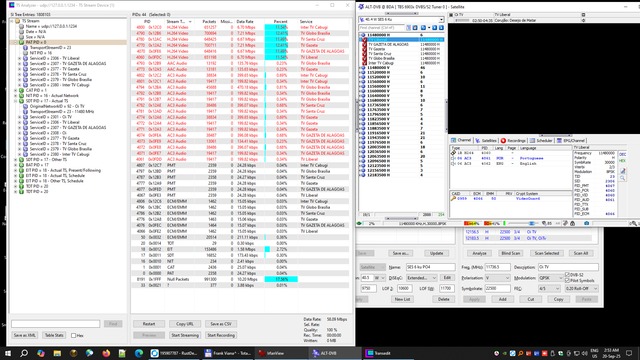This screenshot has height=360, width=640.
Task: Click Start Recording button
Action: coord(221,335)
